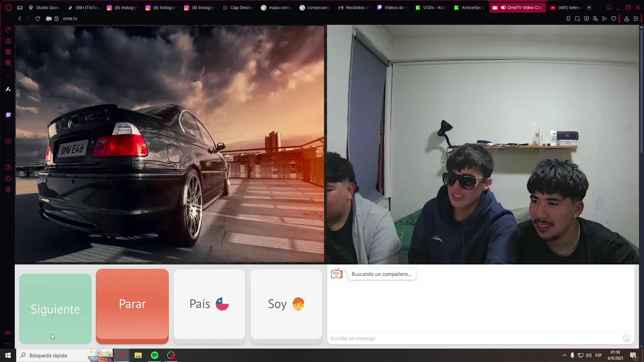Viewport: 644px width, 362px height.
Task: Click your own webcam video feed
Action: tap(482, 144)
